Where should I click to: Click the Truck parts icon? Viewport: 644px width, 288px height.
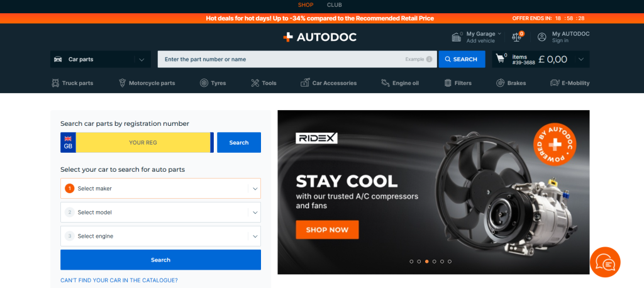55,83
